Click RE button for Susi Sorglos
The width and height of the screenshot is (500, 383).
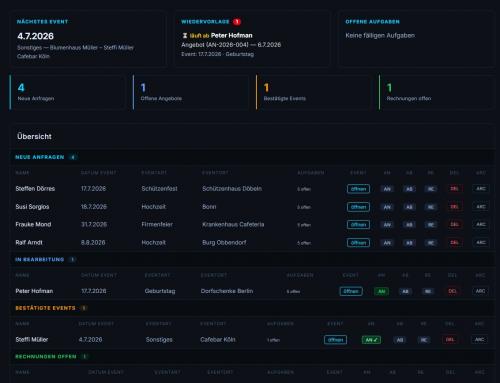point(431,207)
